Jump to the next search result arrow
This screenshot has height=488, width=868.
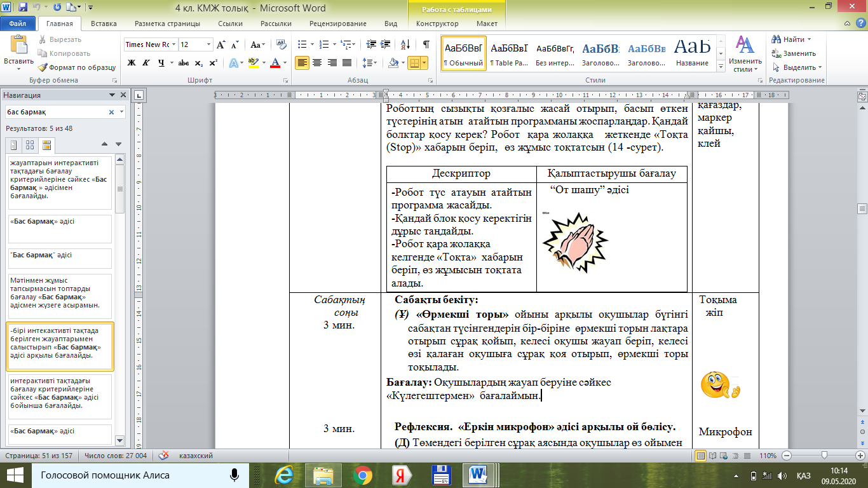(x=118, y=145)
